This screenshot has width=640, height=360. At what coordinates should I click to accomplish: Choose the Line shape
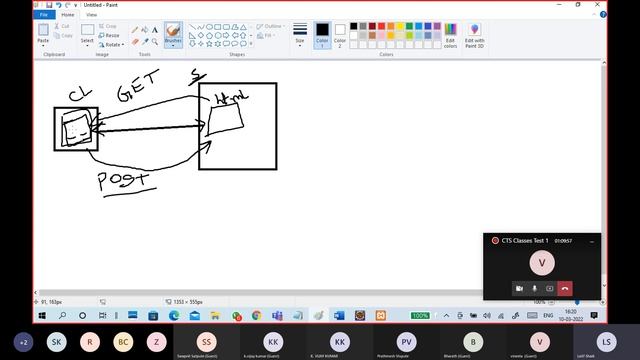192,27
